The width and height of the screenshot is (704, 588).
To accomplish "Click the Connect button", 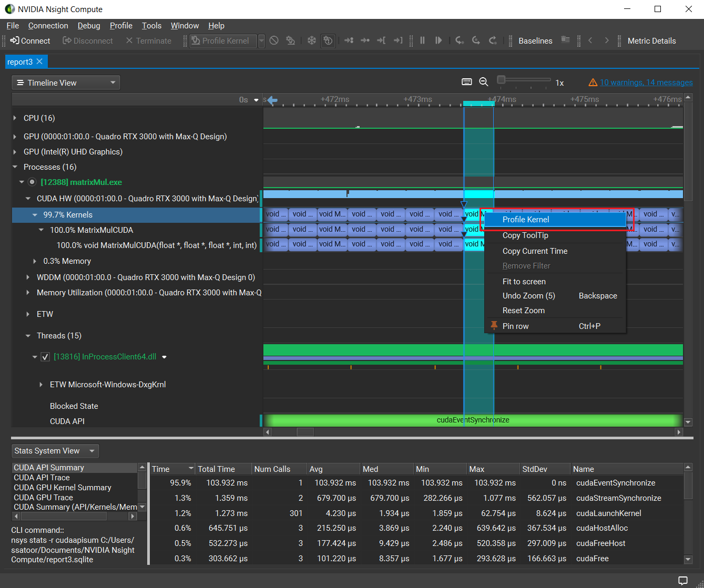I will tap(30, 40).
